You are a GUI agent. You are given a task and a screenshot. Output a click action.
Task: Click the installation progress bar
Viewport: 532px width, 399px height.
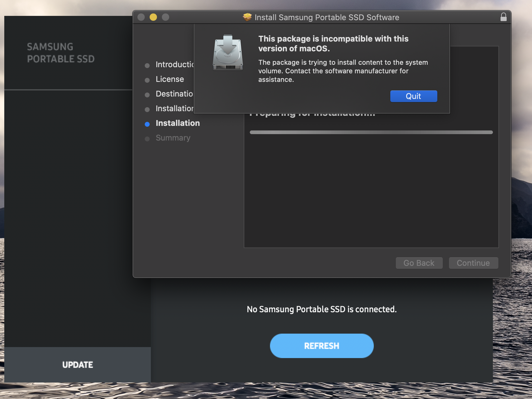[371, 132]
